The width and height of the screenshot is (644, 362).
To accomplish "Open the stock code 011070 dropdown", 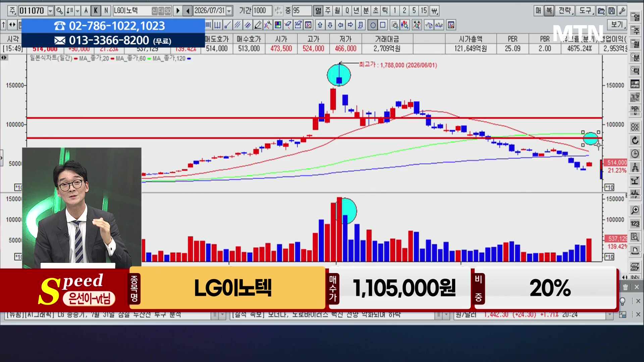I will tap(50, 11).
